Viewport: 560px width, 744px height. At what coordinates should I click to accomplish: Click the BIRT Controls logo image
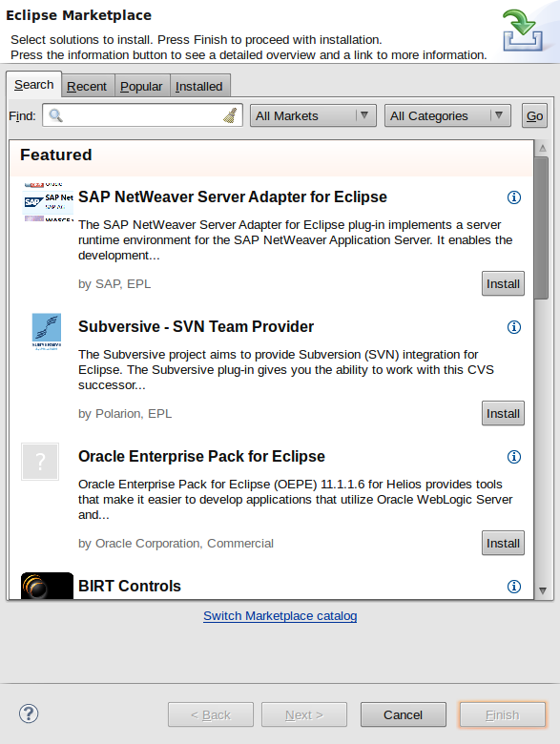47,586
